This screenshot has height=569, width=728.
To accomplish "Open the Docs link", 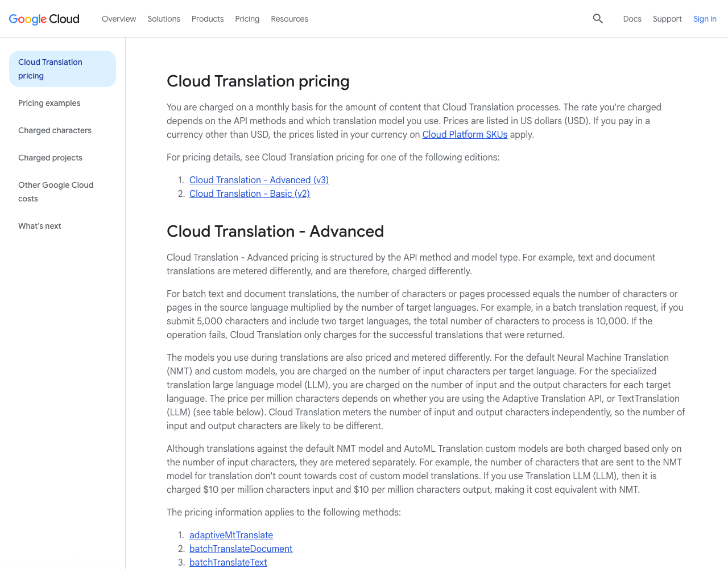I will pos(632,19).
